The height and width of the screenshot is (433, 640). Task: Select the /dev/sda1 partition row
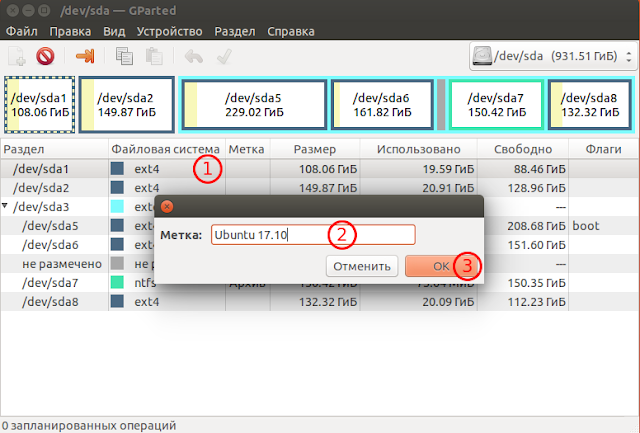click(x=320, y=169)
